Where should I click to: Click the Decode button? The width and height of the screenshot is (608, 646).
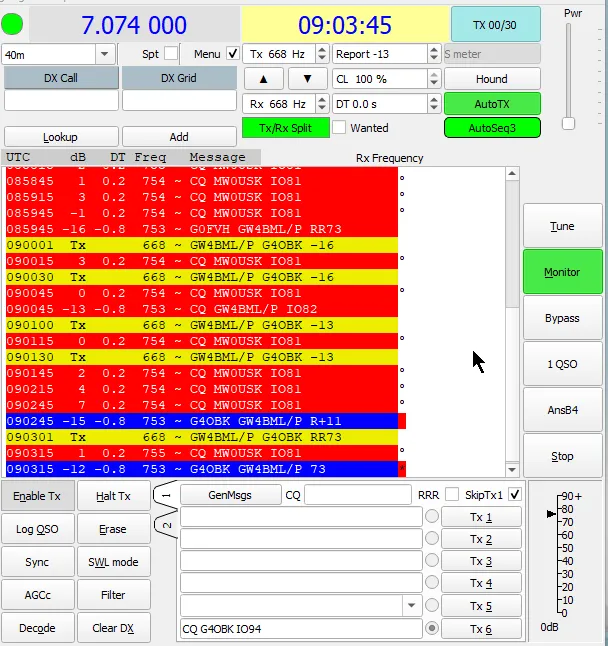click(38, 628)
